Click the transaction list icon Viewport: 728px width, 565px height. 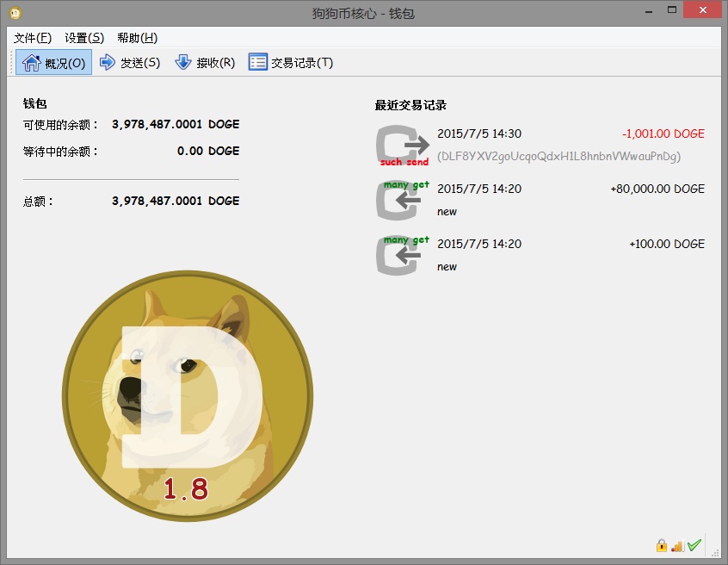(257, 62)
